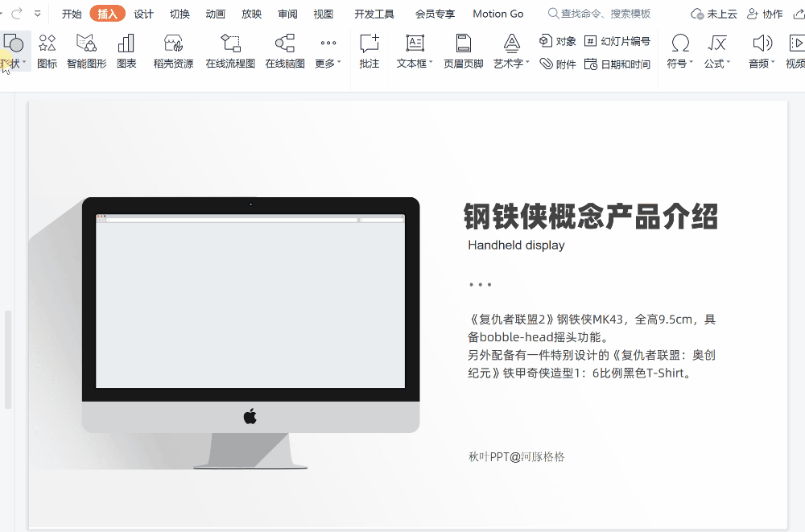Click the redo arrow icon
The width and height of the screenshot is (805, 532).
(x=18, y=14)
